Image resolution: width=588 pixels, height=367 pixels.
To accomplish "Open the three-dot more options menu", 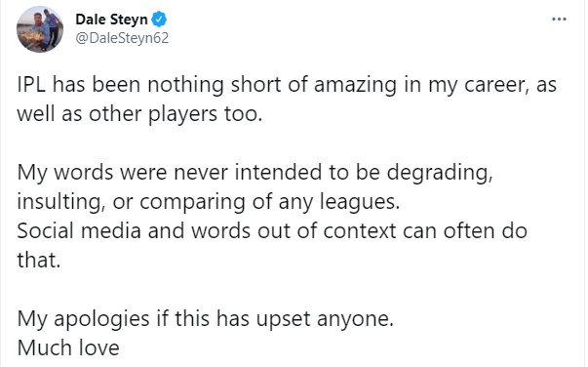I will coord(559,20).
